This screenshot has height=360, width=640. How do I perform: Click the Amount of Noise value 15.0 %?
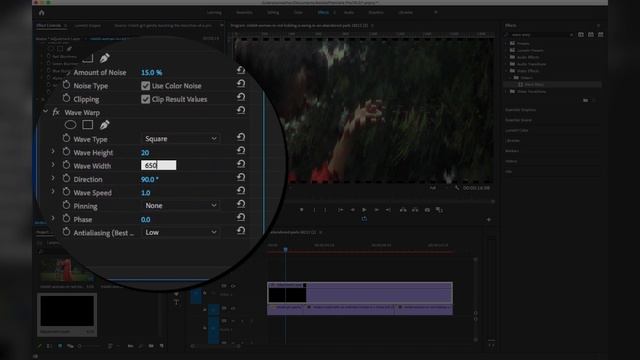[x=151, y=72]
